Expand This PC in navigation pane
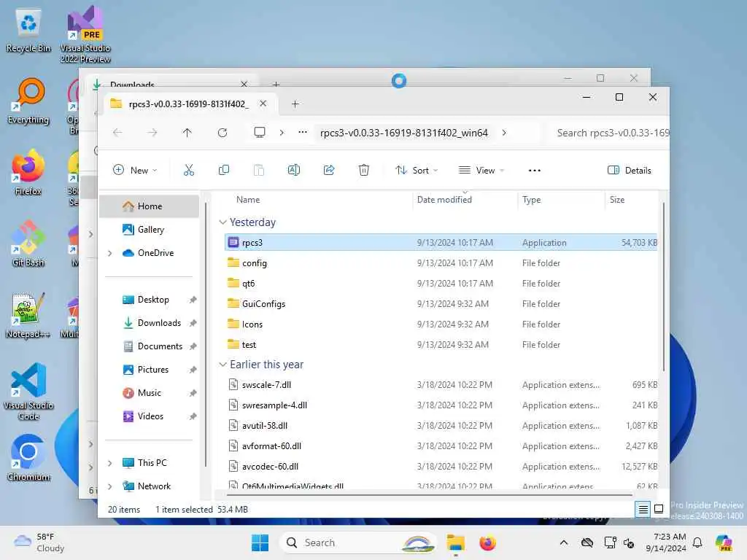Viewport: 747px width, 560px height. click(x=110, y=463)
